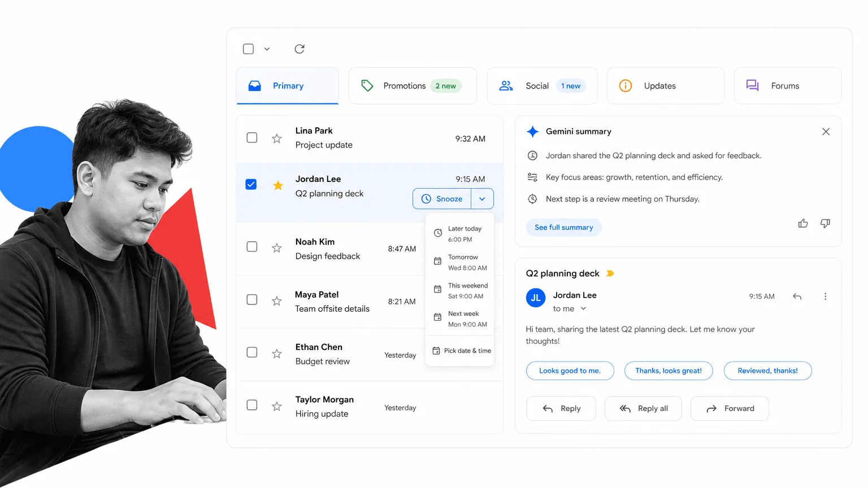The height and width of the screenshot is (488, 868).
Task: Click the Promotions tag icon
Action: (367, 86)
